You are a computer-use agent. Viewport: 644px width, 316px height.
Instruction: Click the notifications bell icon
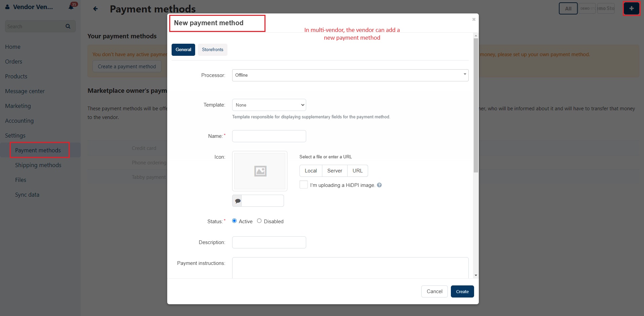click(71, 7)
